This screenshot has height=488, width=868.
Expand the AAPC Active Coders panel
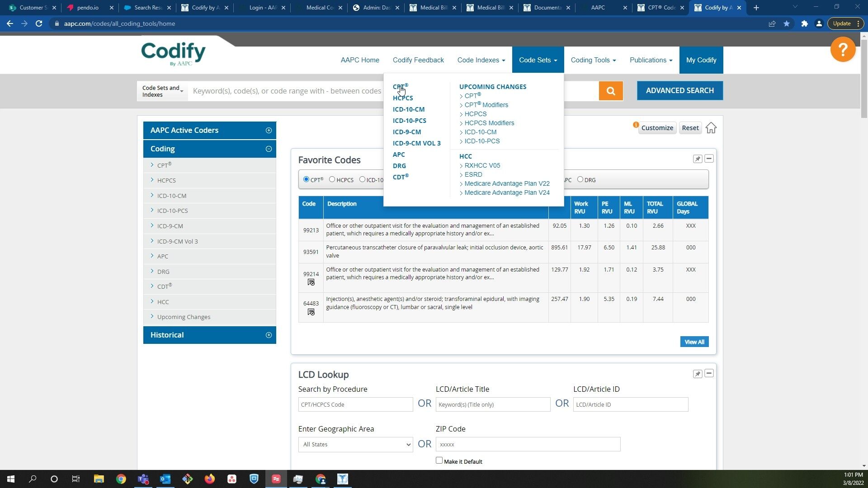pos(269,130)
